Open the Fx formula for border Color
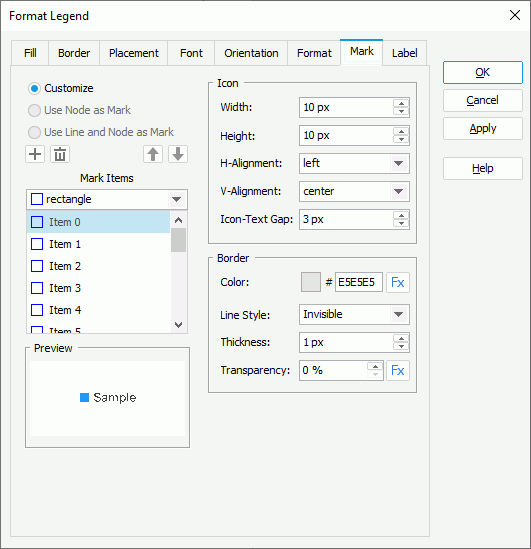This screenshot has width=531, height=549. click(398, 282)
